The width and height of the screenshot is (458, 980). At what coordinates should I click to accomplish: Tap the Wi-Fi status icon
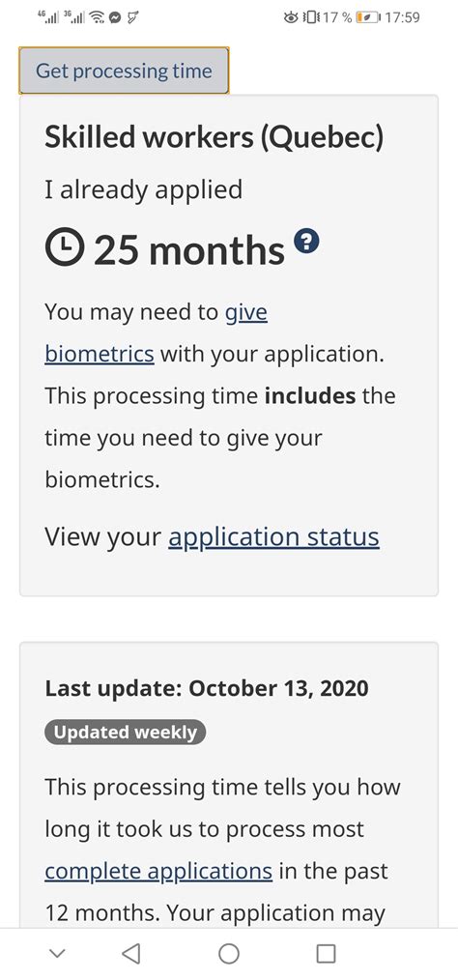(x=97, y=17)
